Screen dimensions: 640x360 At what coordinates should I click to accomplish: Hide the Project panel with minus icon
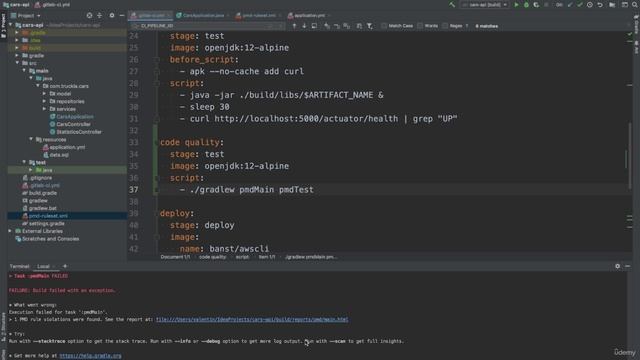tap(122, 16)
